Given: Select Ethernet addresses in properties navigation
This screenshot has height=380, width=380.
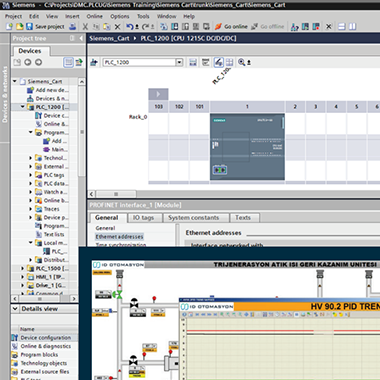Looking at the screenshot, I should [119, 237].
